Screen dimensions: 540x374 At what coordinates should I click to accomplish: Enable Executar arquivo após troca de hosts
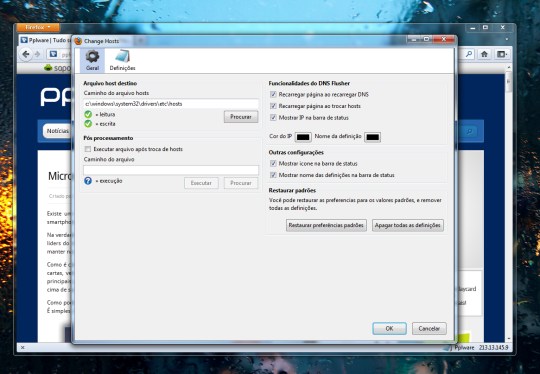88,149
